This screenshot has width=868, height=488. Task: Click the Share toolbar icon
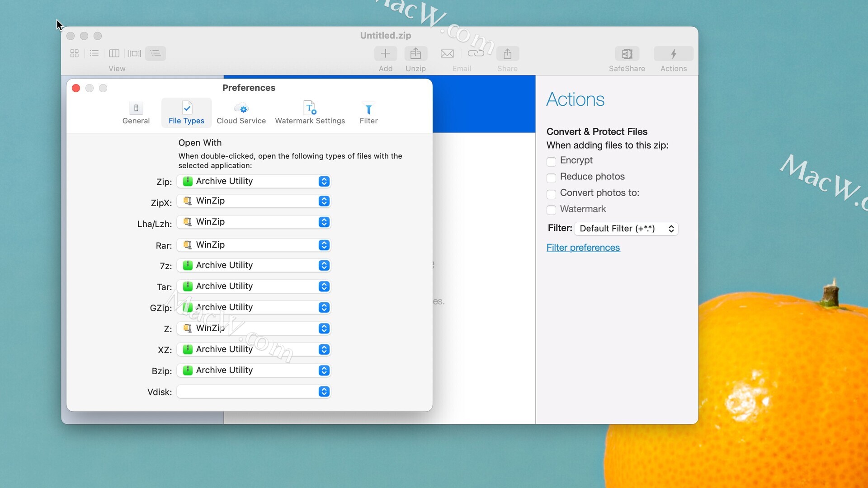coord(507,54)
